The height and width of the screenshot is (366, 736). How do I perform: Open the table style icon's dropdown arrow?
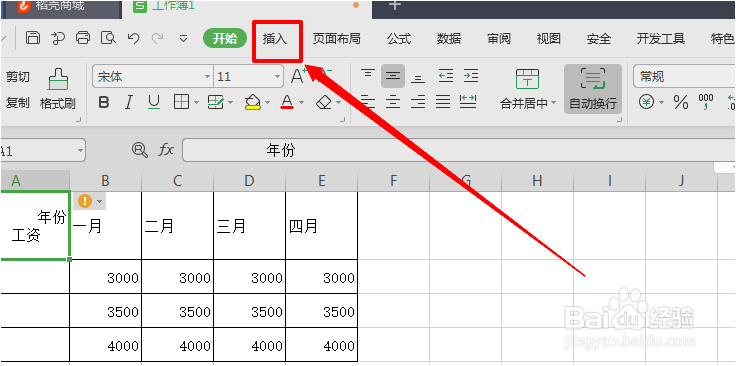pyautogui.click(x=231, y=102)
